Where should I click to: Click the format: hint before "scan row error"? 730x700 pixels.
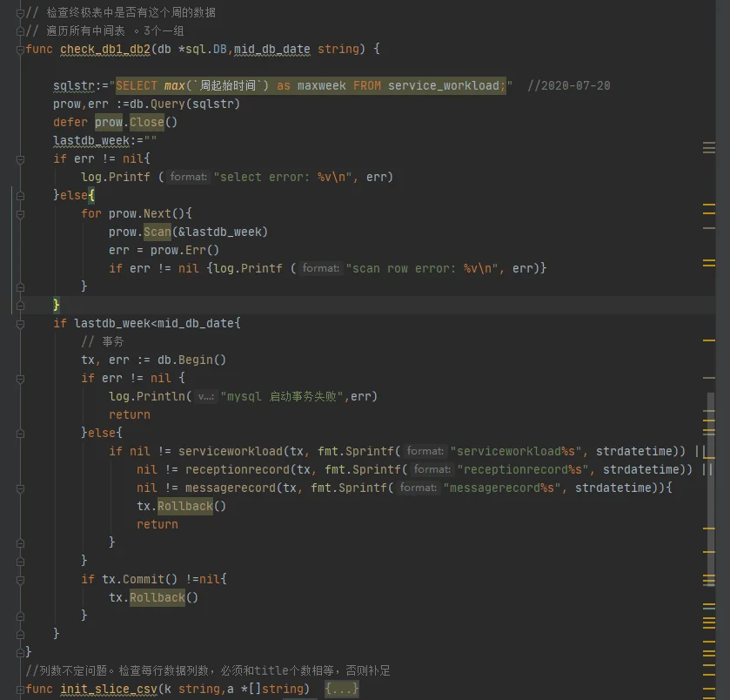(321, 268)
